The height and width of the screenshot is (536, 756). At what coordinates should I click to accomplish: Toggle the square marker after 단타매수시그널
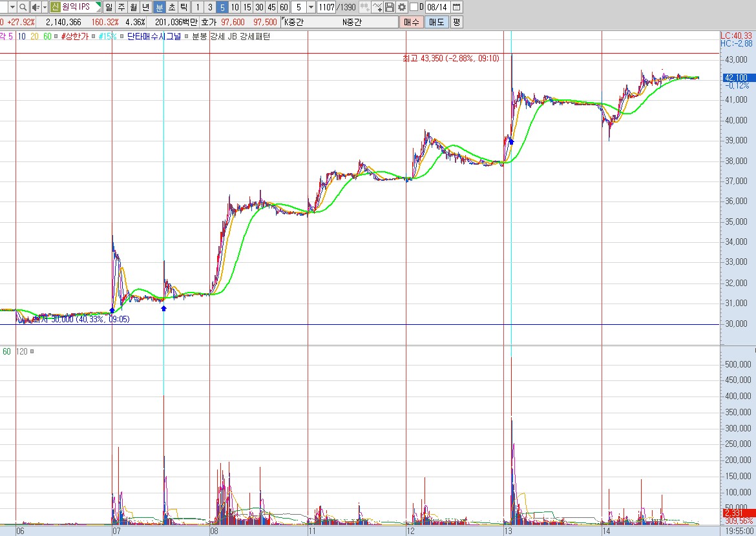[187, 36]
